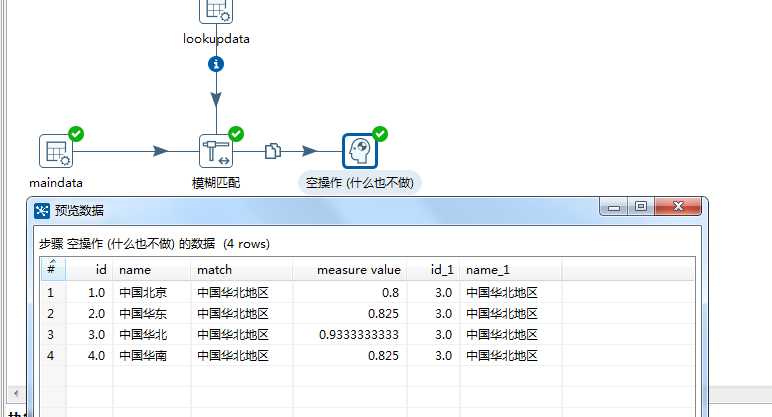
Task: Close the 预览数据 dialog
Action: click(x=678, y=206)
